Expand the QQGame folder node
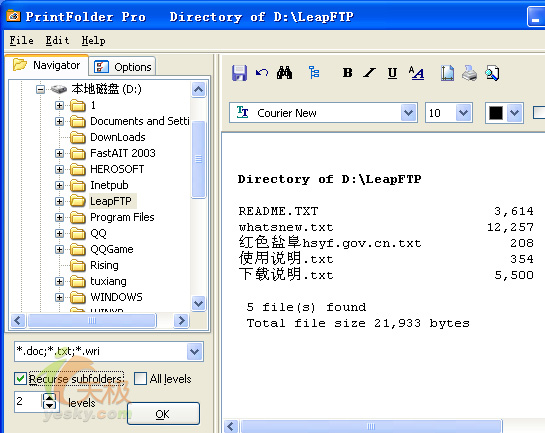This screenshot has height=433, width=545. [59, 249]
